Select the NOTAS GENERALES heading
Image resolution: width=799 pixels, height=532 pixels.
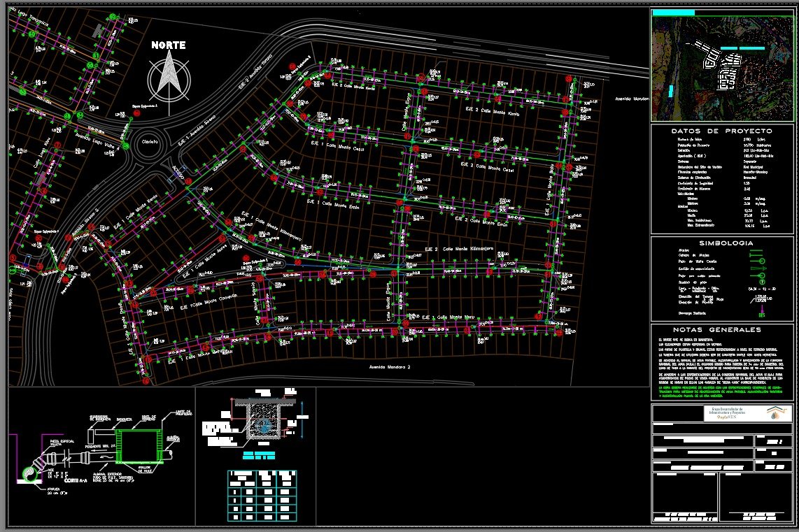[x=721, y=330]
